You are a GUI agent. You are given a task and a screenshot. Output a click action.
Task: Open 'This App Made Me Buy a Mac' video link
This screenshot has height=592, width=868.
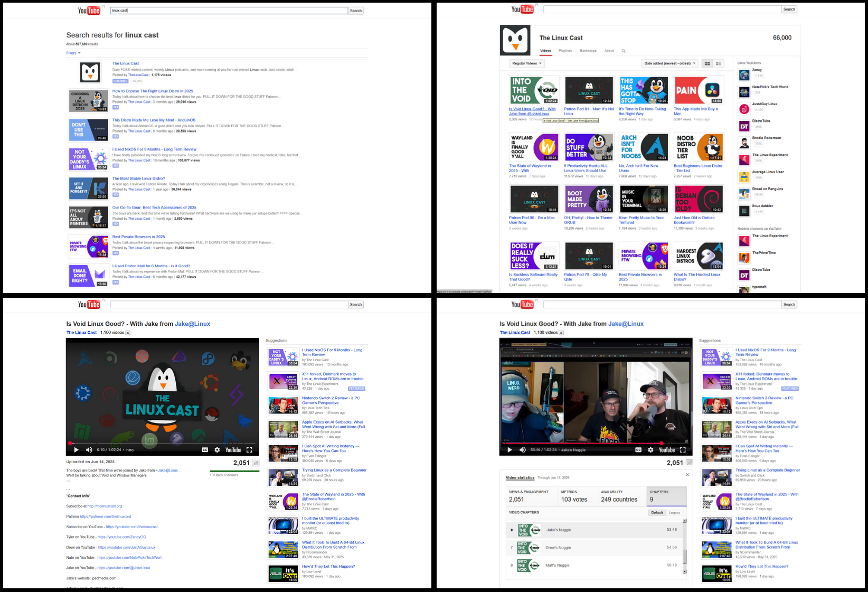tap(696, 111)
